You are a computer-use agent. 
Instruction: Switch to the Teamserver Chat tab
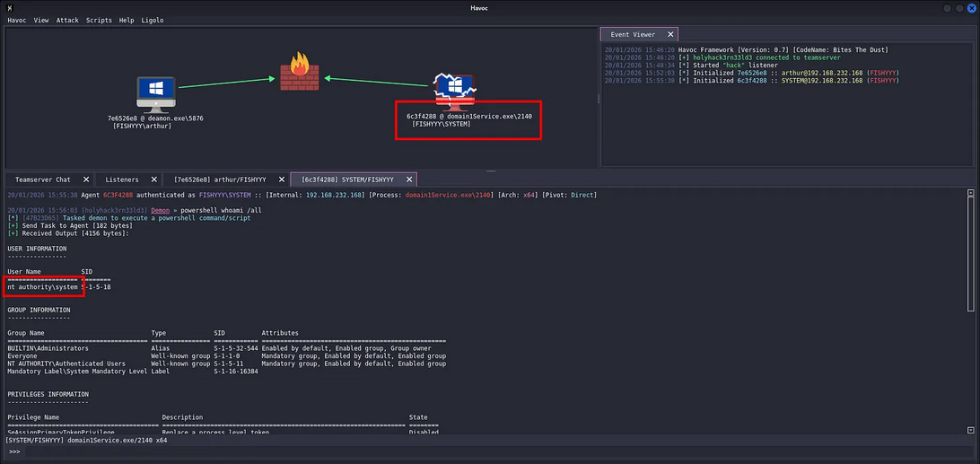(x=43, y=179)
